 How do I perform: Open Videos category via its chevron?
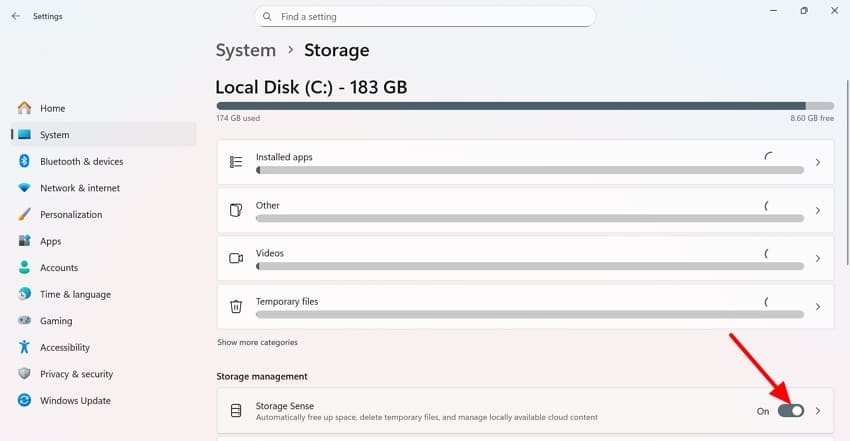[817, 258]
